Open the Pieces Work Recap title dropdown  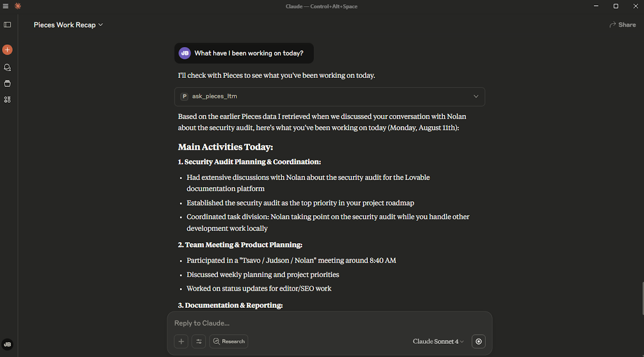(68, 25)
